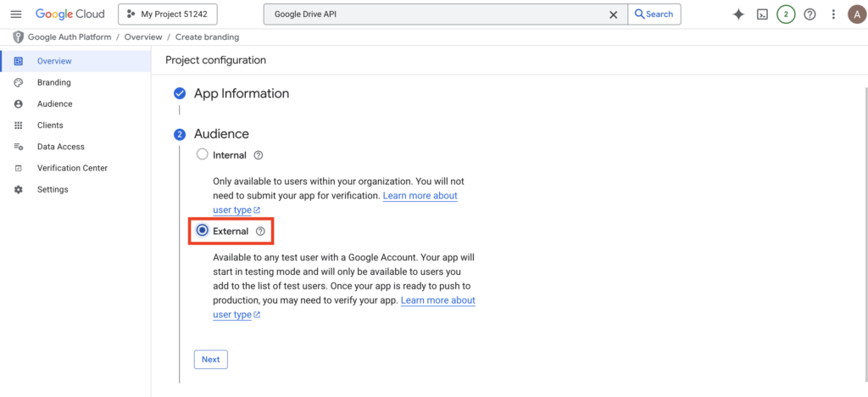Image resolution: width=868 pixels, height=397 pixels.
Task: Click the Next button
Action: pyautogui.click(x=210, y=360)
